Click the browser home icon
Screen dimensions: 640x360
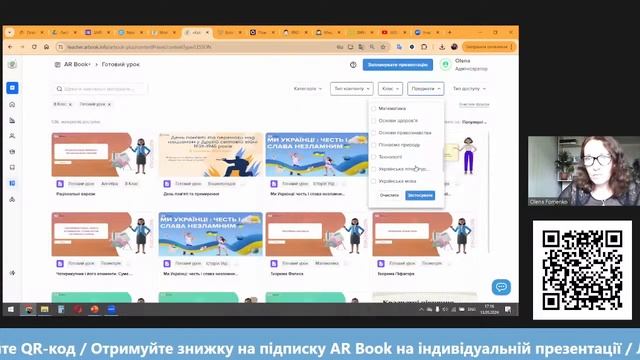(x=47, y=47)
